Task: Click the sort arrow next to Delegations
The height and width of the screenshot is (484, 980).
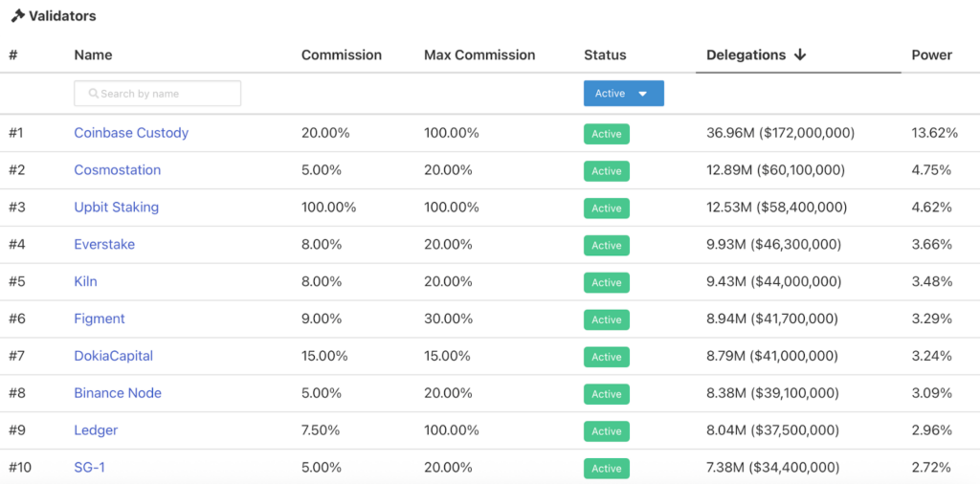Action: pos(799,55)
